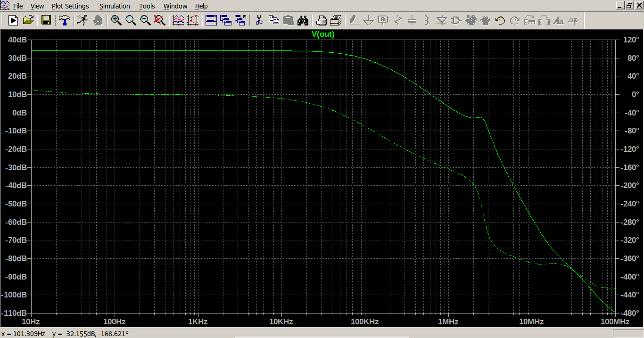Open the File menu
This screenshot has width=644, height=338.
click(18, 6)
